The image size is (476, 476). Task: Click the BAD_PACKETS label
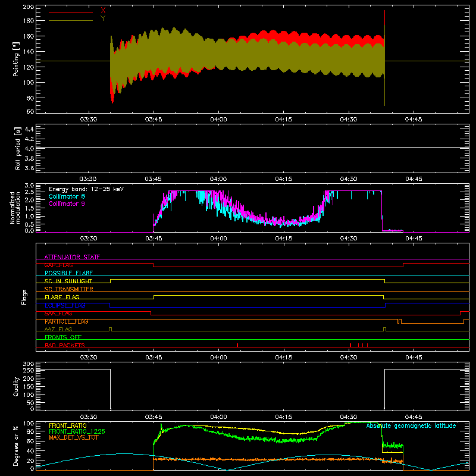[65, 345]
